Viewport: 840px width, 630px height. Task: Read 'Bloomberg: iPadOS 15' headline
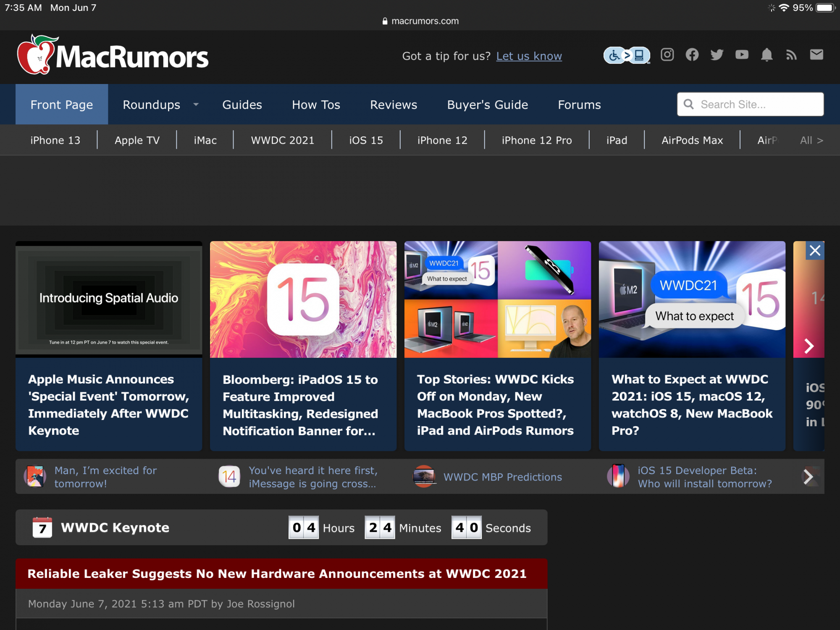pos(300,405)
